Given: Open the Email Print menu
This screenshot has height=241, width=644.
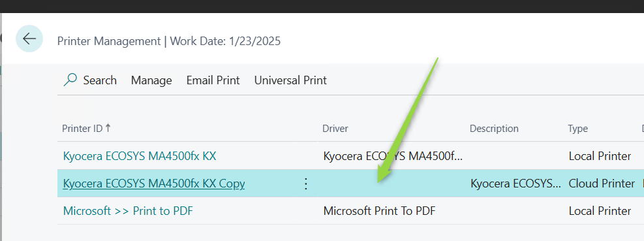Looking at the screenshot, I should tap(213, 80).
